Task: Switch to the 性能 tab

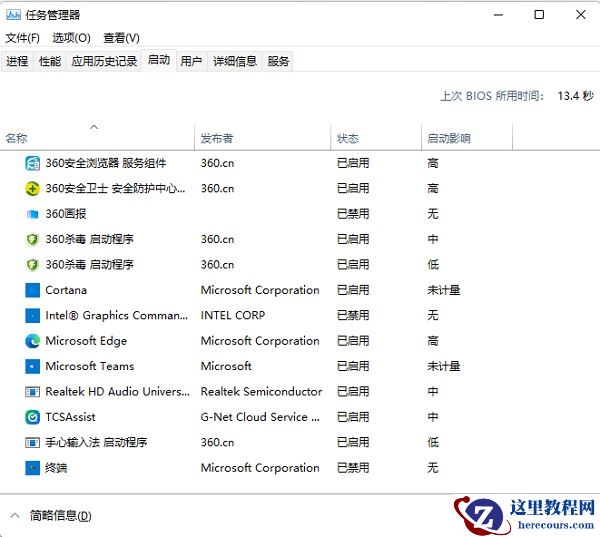Action: (x=50, y=61)
